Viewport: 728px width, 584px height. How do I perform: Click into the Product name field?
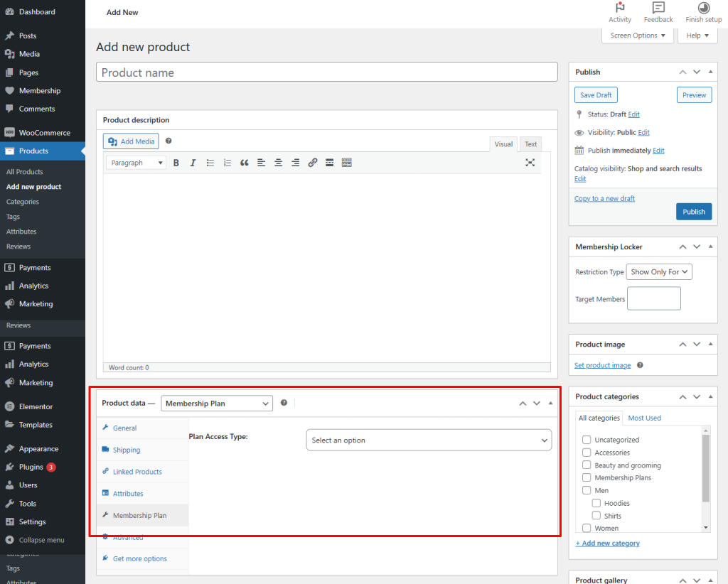[326, 72]
